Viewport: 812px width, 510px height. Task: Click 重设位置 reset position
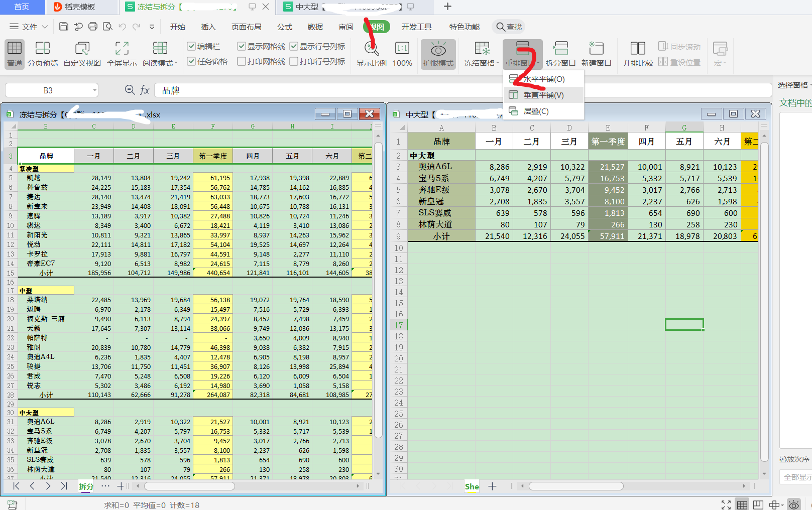point(679,62)
